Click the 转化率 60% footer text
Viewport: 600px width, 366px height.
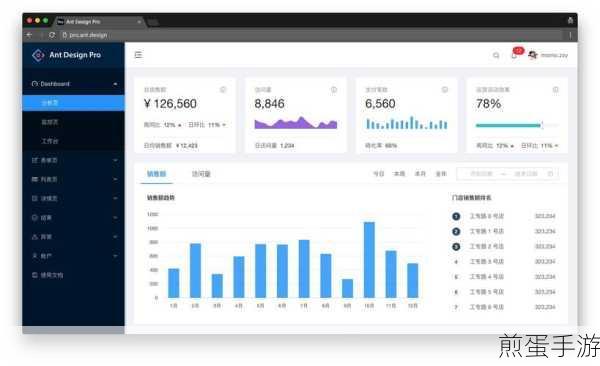pos(381,146)
